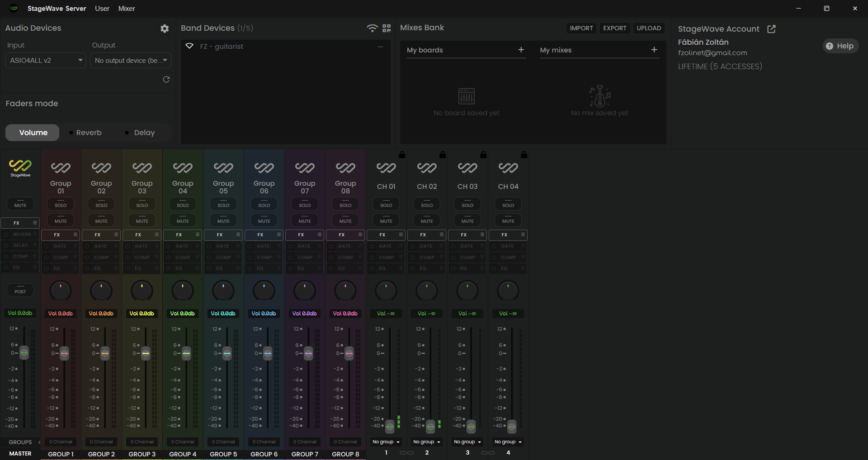Viewport: 868px width, 460px height.
Task: Click the refresh audio devices icon
Action: point(166,80)
